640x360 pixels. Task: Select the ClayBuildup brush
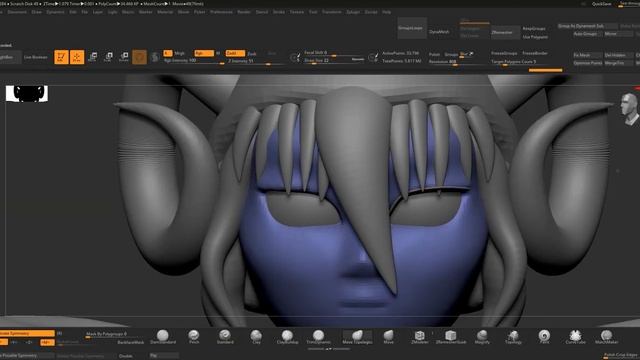[x=287, y=337]
